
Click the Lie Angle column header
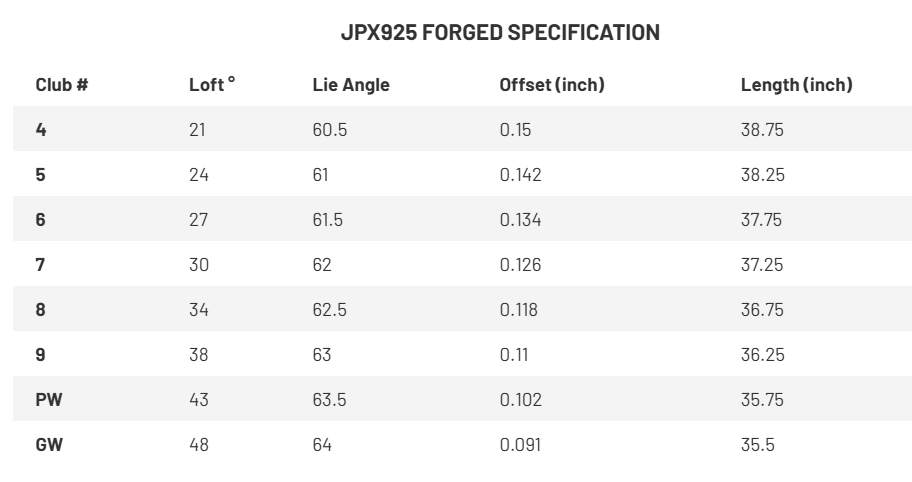pos(351,85)
